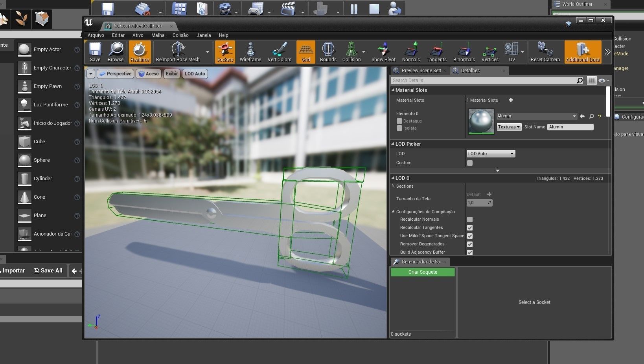Screen dimensions: 644x364
Task: Click Search Details input field
Action: click(483, 80)
